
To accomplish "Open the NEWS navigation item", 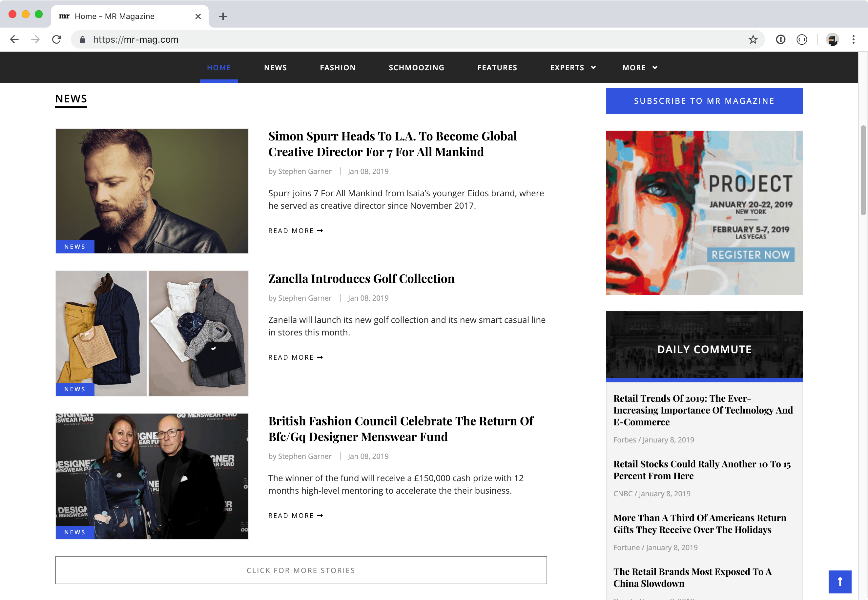I will 276,68.
